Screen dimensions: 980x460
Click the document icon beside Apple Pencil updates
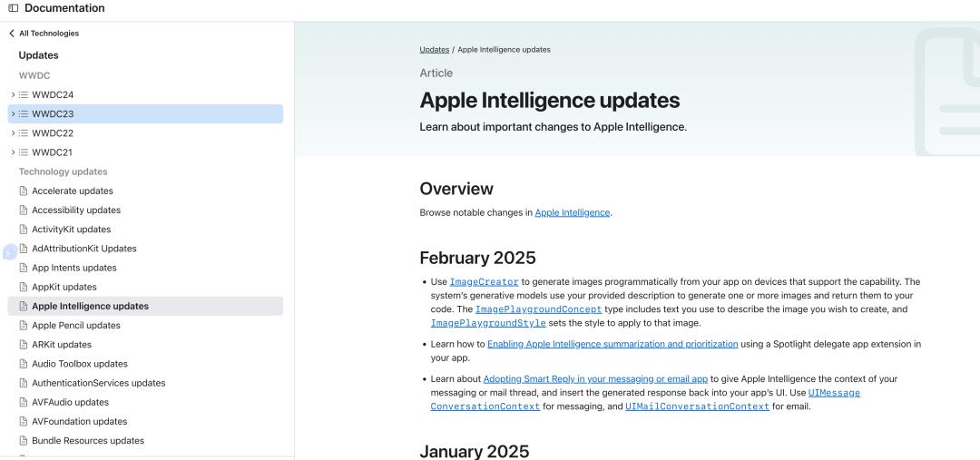coord(24,326)
